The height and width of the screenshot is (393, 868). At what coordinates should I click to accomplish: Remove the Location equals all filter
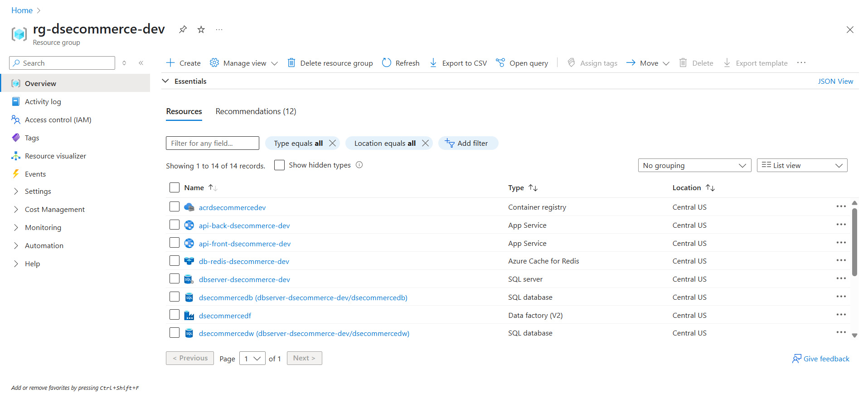point(425,143)
